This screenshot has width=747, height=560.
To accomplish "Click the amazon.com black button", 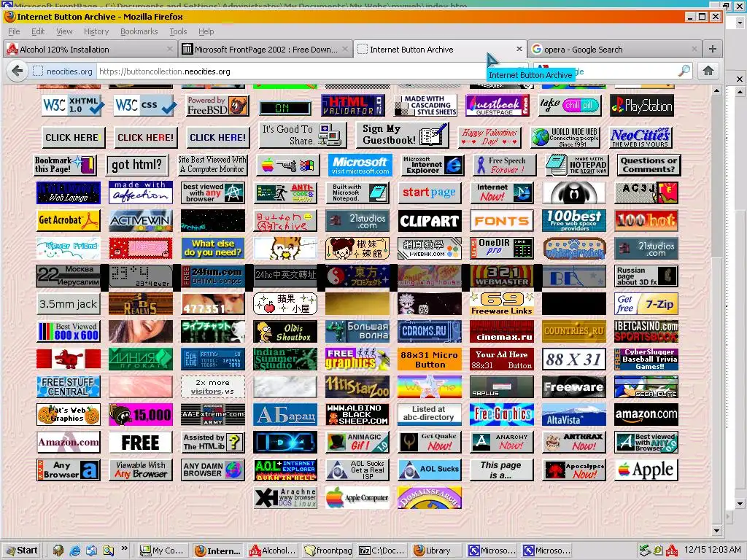I will click(646, 415).
